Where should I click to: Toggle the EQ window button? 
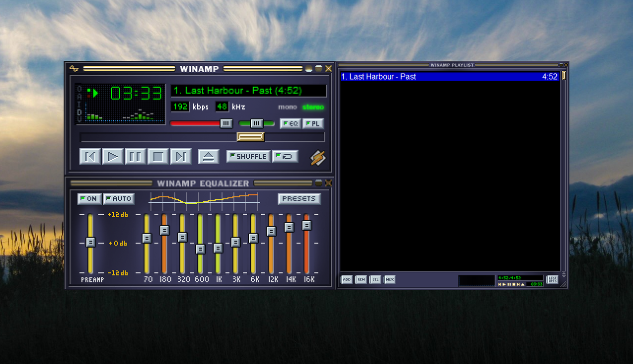(290, 124)
